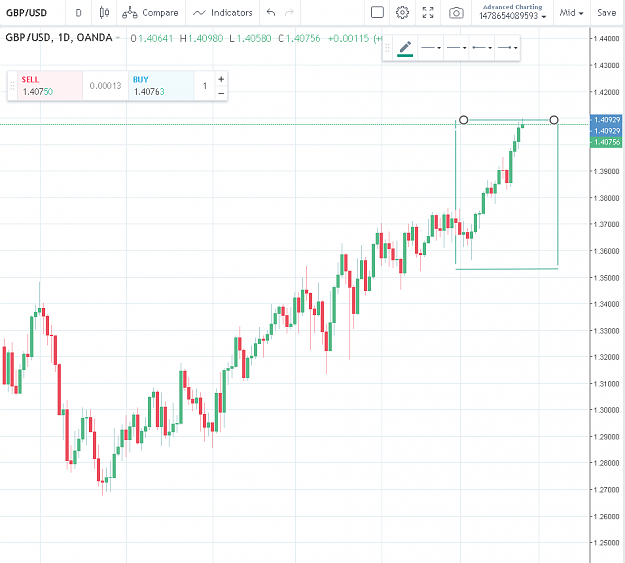Click the GBP/USD, 1D, OANDA legend title
The image size is (625, 563).
coord(59,37)
